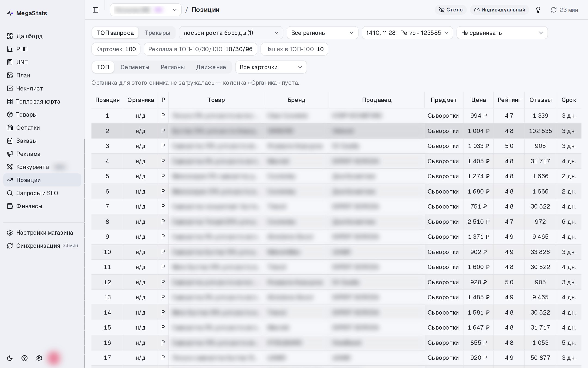This screenshot has width=588, height=368.
Task: Sort by Цена column header
Action: [x=478, y=100]
